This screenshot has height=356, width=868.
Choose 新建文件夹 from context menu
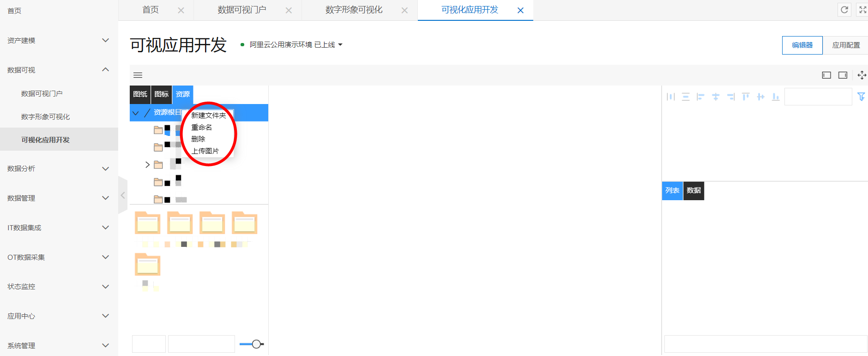208,115
